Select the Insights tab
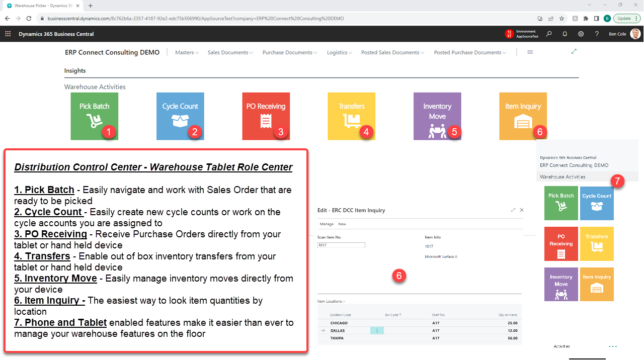This screenshot has height=362, width=644. [75, 71]
